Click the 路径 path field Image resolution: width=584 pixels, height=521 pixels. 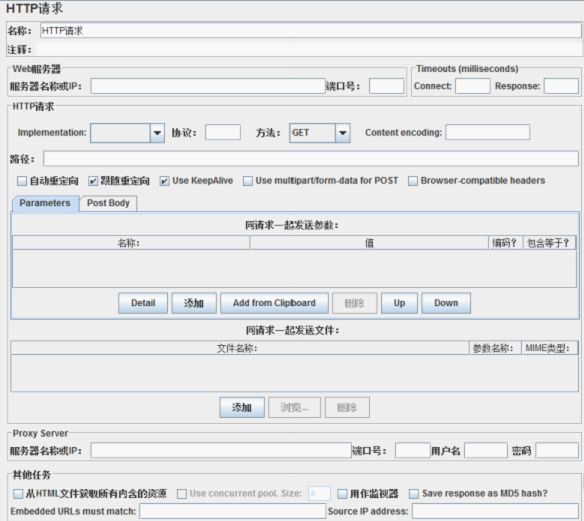(x=311, y=159)
